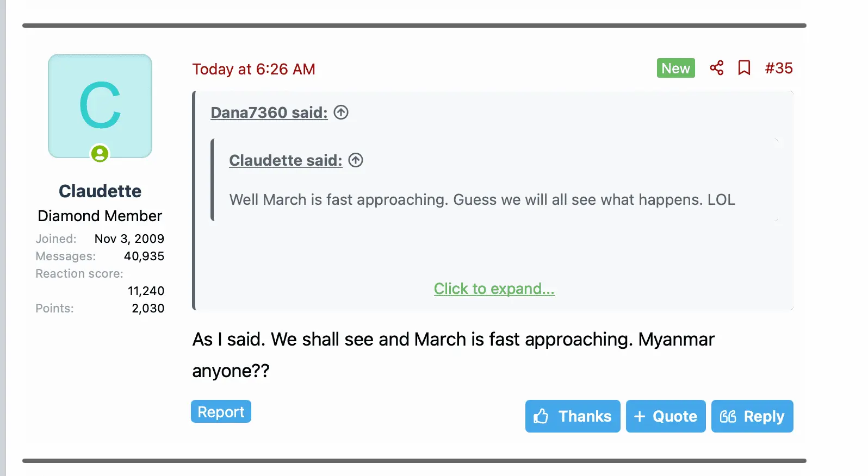Screen dimensions: 868x476
Task: Toggle the Thanks reaction on this post
Action: [572, 416]
